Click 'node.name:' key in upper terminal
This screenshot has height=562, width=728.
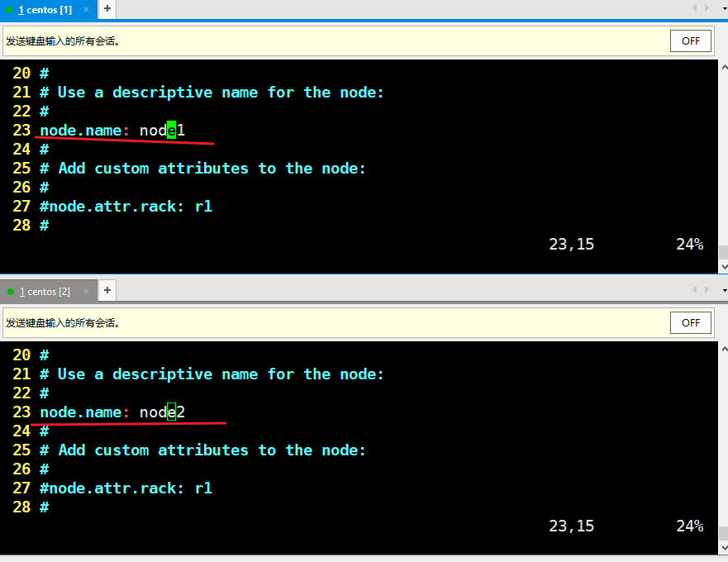(84, 131)
